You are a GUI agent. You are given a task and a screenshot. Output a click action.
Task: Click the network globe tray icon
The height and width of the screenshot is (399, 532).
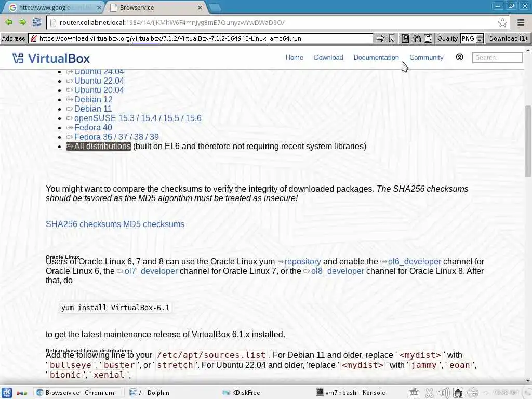coord(473,393)
